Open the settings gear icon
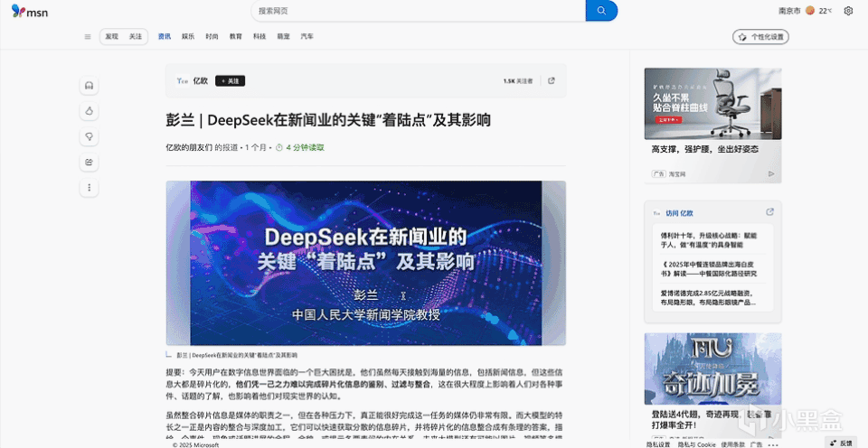The height and width of the screenshot is (448, 868). pos(848,11)
